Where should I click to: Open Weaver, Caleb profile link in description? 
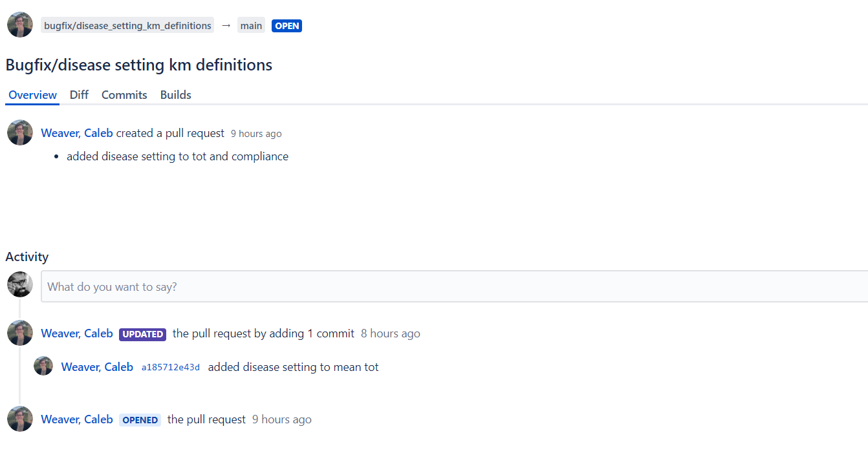pos(77,133)
